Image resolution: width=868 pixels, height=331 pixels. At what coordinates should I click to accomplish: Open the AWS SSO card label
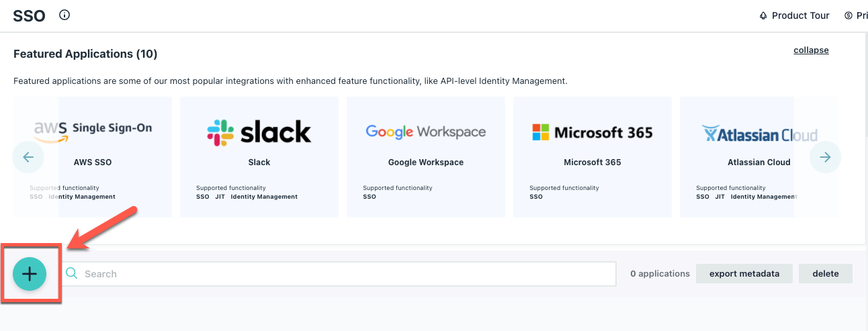click(x=93, y=162)
